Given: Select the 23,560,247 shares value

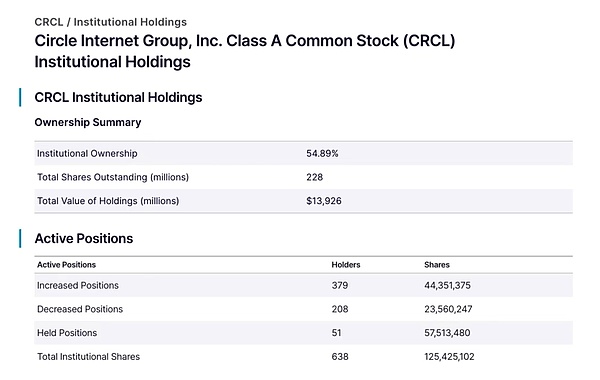Looking at the screenshot, I should [448, 309].
